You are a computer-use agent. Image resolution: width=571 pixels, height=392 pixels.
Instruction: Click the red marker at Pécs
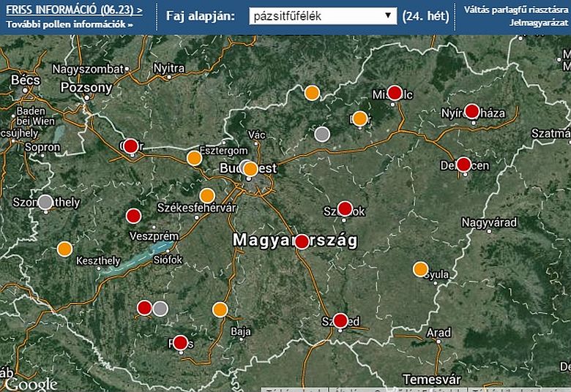coord(180,342)
